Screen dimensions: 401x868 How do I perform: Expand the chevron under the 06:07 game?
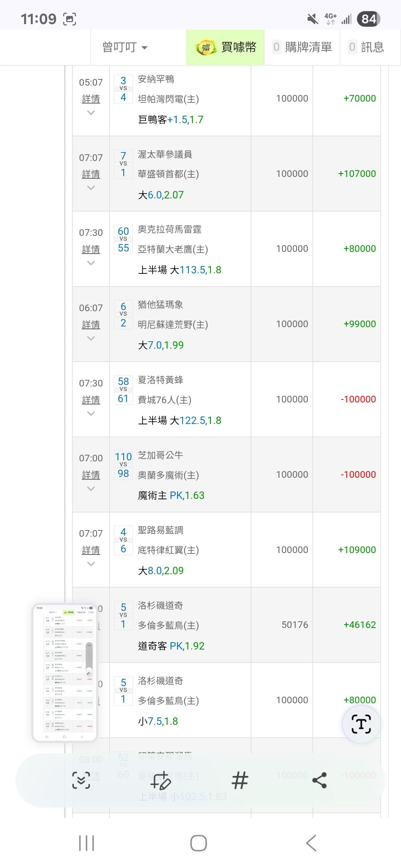pos(91,338)
